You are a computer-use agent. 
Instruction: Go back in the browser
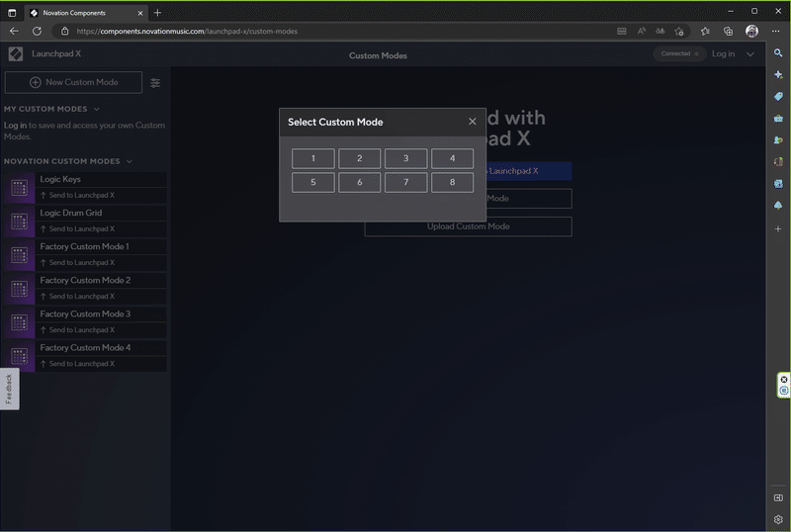coord(14,32)
